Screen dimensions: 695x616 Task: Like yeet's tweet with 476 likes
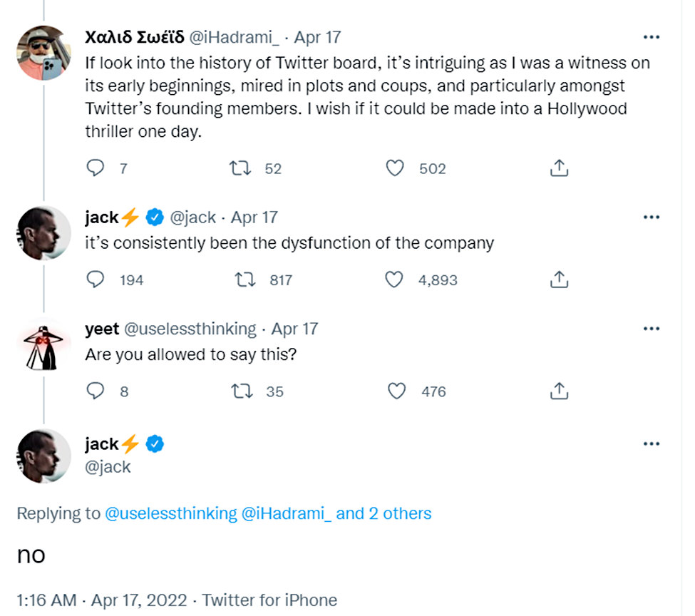(x=396, y=391)
